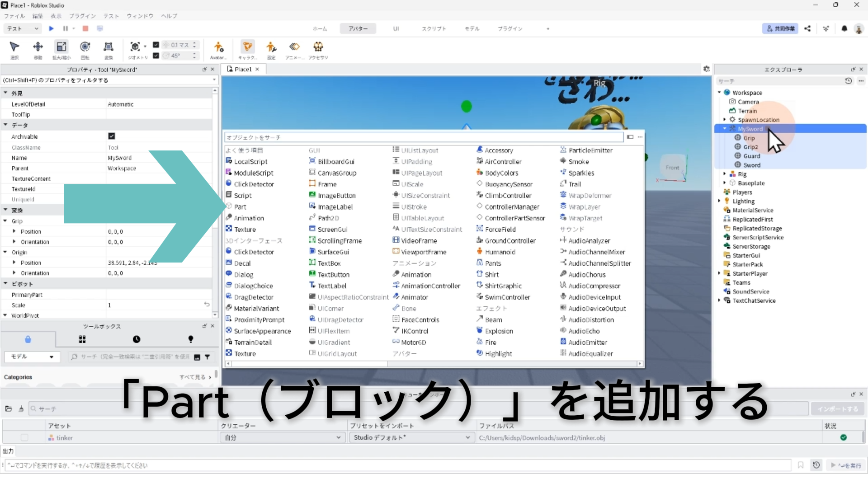The width and height of the screenshot is (868, 488).
Task: Click the red Stop test button
Action: coord(85,28)
